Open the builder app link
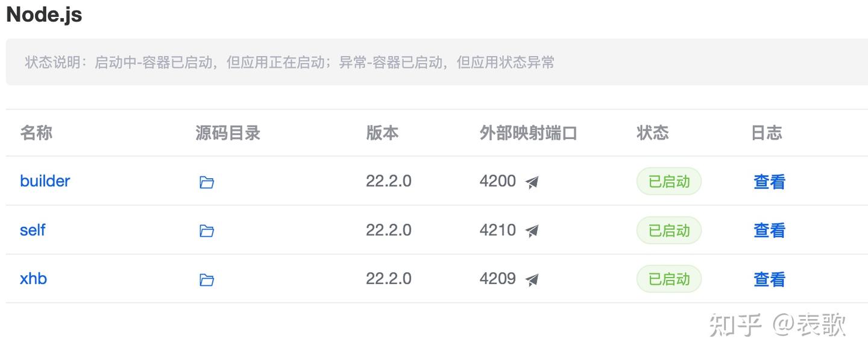Viewport: 868px width, 360px height. coord(45,181)
